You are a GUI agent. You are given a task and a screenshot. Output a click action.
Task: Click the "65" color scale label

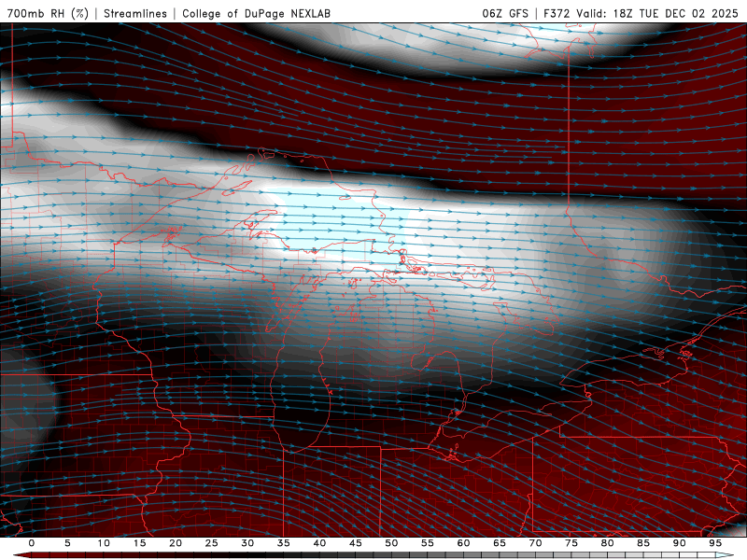[x=500, y=543]
